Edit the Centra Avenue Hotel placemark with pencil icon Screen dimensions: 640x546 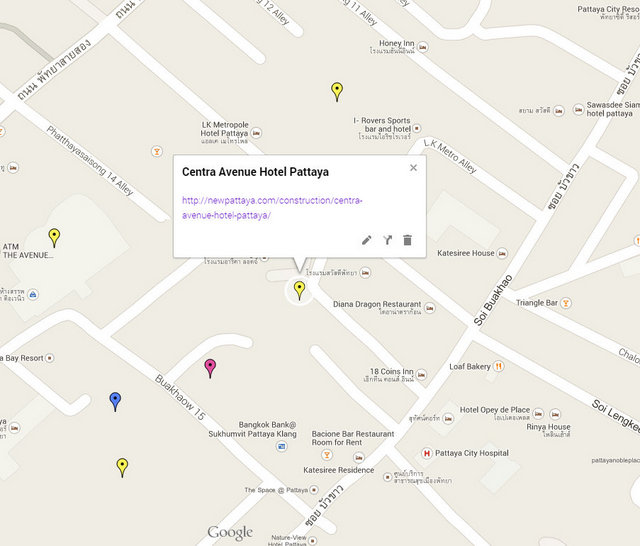pyautogui.click(x=367, y=240)
